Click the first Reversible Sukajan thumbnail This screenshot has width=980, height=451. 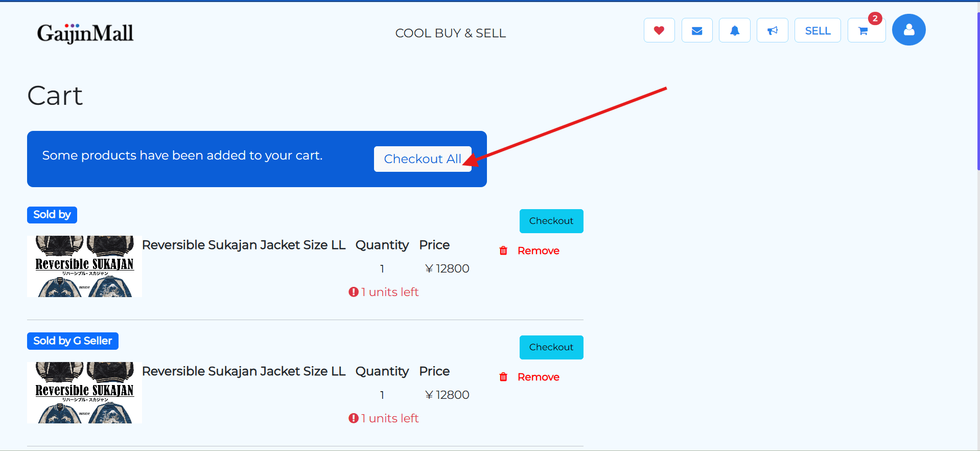(84, 266)
